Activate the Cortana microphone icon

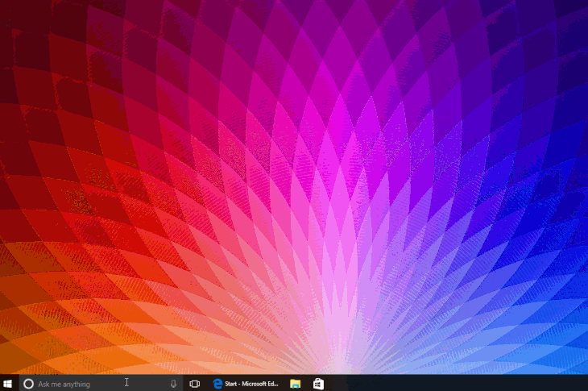[x=173, y=384]
